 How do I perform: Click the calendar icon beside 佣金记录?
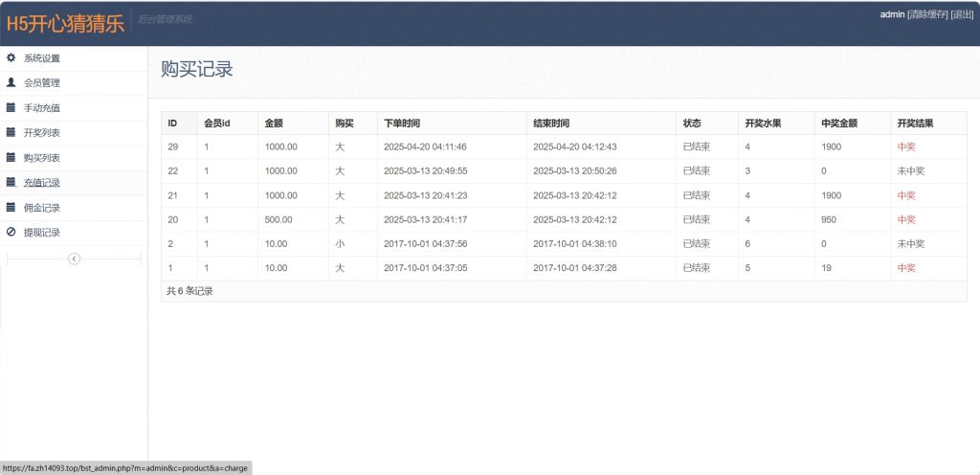[x=11, y=208]
